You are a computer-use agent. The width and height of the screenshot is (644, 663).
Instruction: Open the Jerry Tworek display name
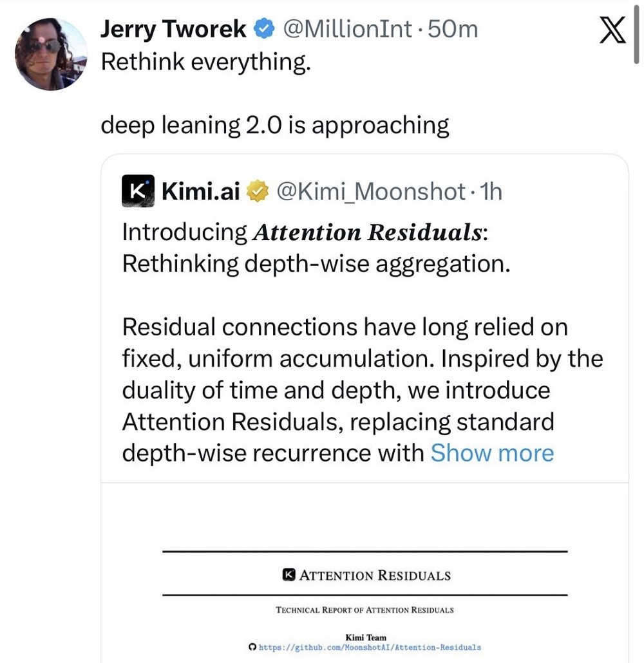point(173,29)
